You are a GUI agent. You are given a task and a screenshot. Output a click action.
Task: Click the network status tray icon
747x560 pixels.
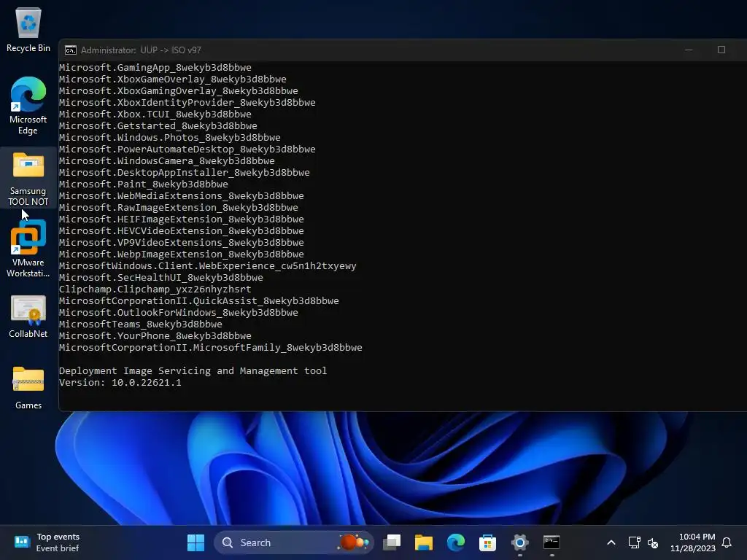[634, 542]
